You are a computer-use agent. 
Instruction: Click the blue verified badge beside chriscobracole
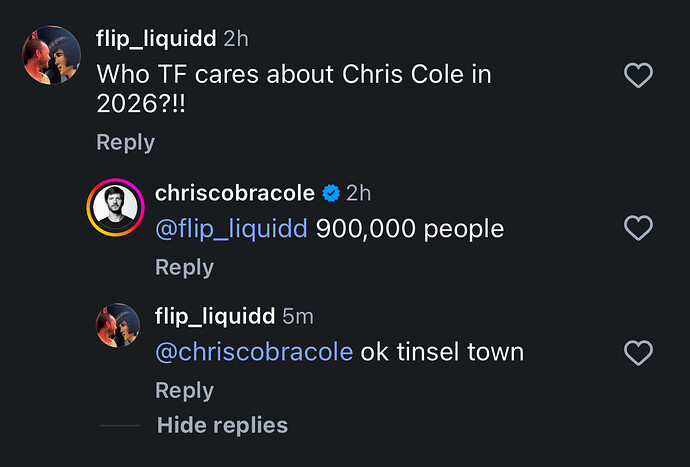tap(332, 193)
